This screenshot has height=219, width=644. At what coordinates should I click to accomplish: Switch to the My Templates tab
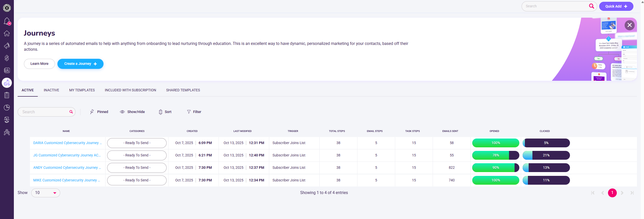82,90
